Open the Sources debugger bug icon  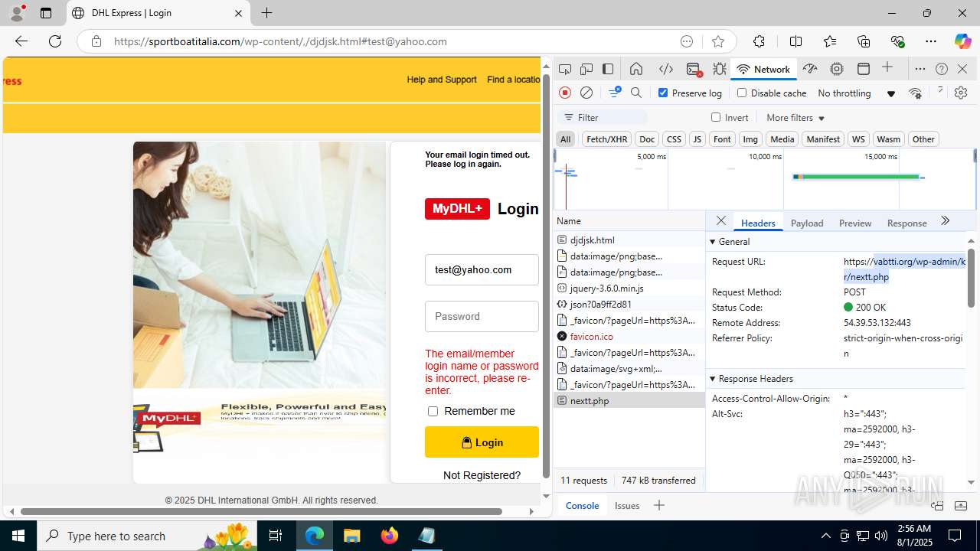720,69
